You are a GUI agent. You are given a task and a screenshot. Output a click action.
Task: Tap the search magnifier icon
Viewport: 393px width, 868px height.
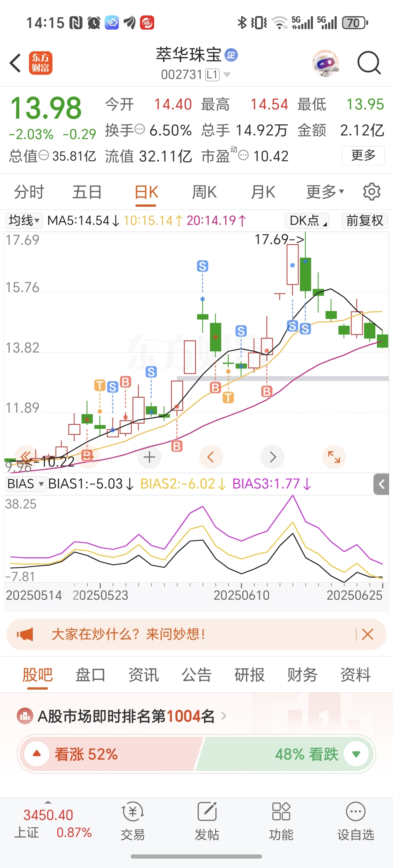coord(369,63)
